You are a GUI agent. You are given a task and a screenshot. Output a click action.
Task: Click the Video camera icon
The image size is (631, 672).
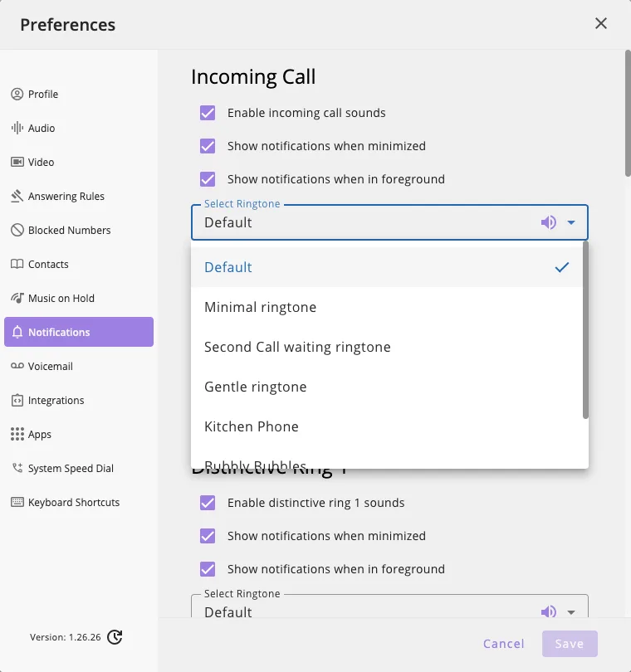(17, 162)
